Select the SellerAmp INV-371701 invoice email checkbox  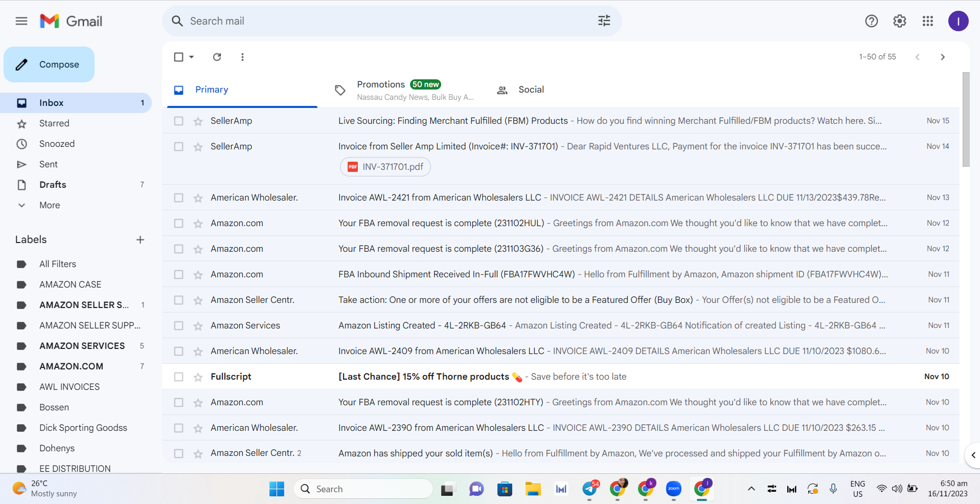tap(178, 146)
